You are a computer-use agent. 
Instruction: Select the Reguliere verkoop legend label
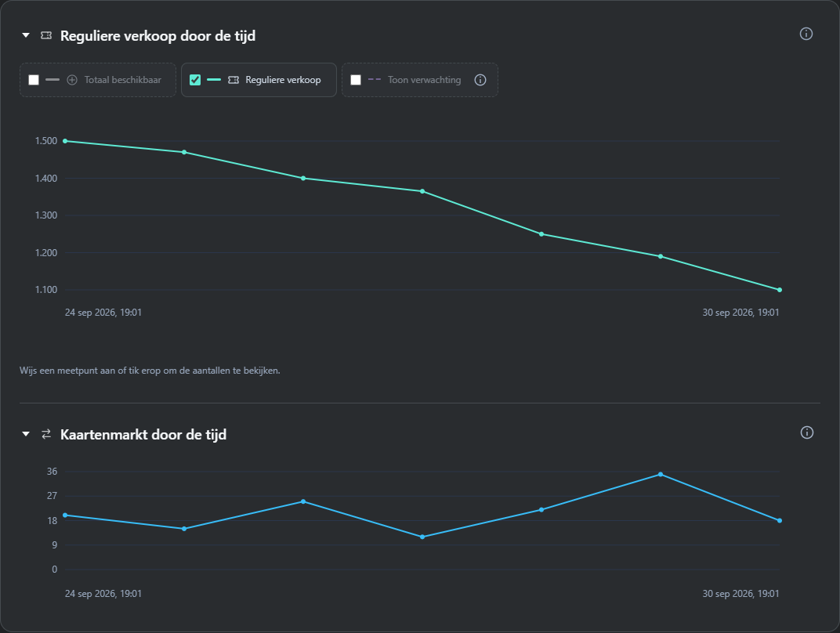(283, 80)
